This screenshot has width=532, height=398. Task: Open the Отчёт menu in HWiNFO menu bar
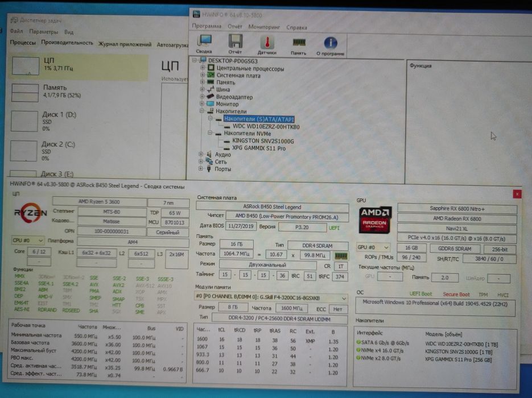point(235,27)
